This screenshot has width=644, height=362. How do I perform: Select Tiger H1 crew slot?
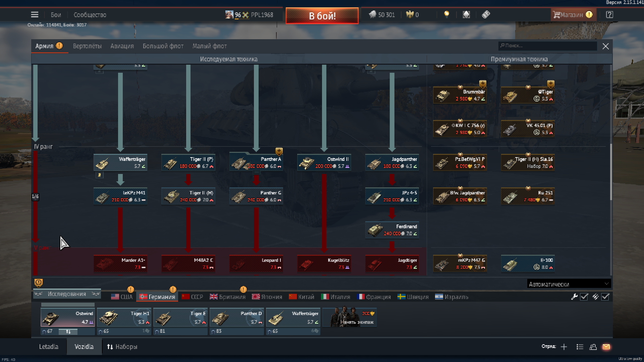click(x=124, y=317)
